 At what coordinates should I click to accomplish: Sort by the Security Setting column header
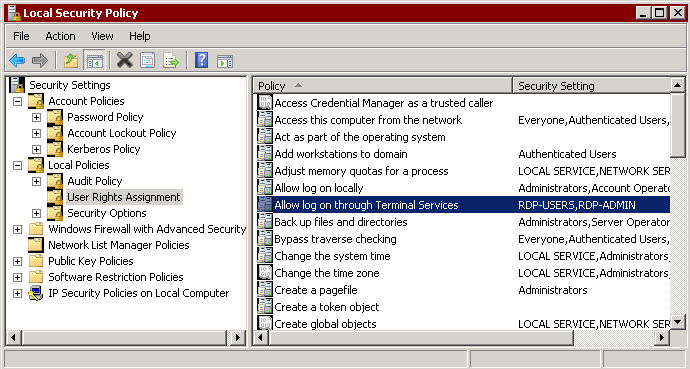592,86
